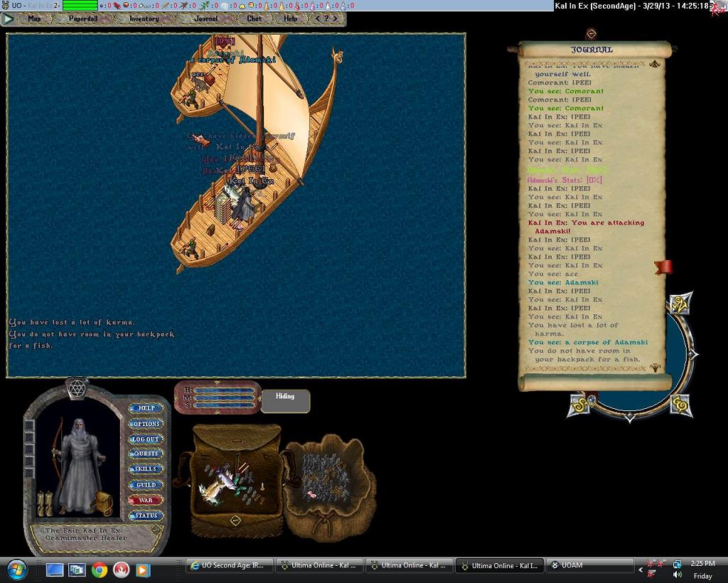Viewport: 728px width, 583px height.
Task: Open Google Chrome from the Windows taskbar
Action: [99, 569]
